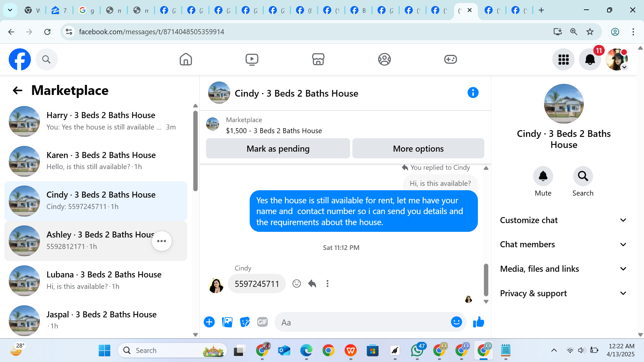Navigate back in the browser
Viewport: 644px width, 362px height.
(x=11, y=32)
